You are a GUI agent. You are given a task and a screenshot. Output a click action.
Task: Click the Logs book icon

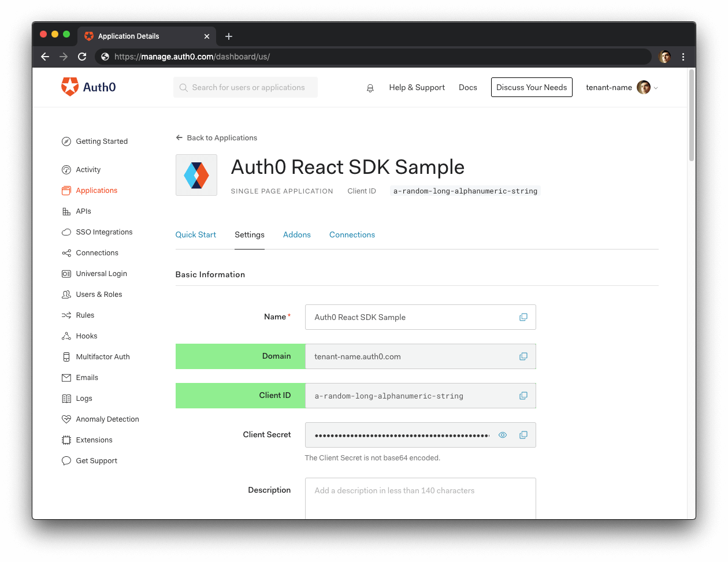click(x=66, y=399)
